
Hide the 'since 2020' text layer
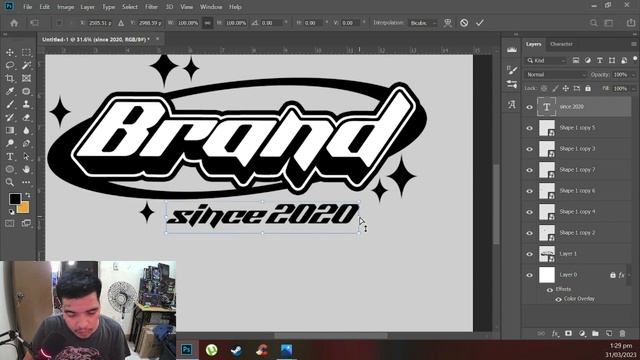tap(529, 107)
